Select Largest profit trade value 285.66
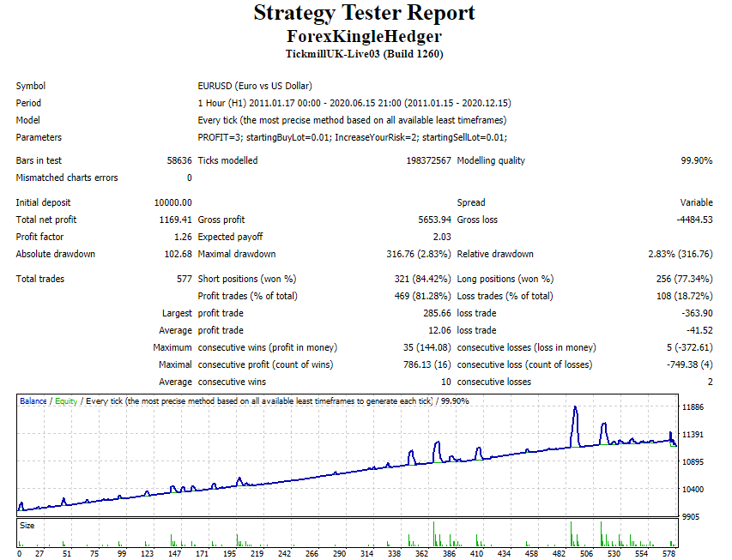 [x=437, y=313]
